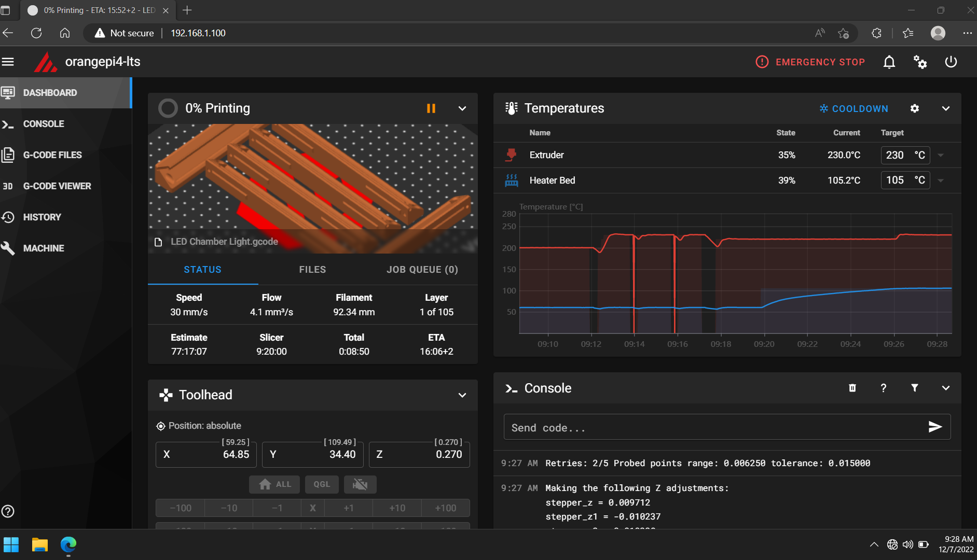The height and width of the screenshot is (560, 977).
Task: Open Extruder temperature presets dropdown
Action: pyautogui.click(x=941, y=155)
